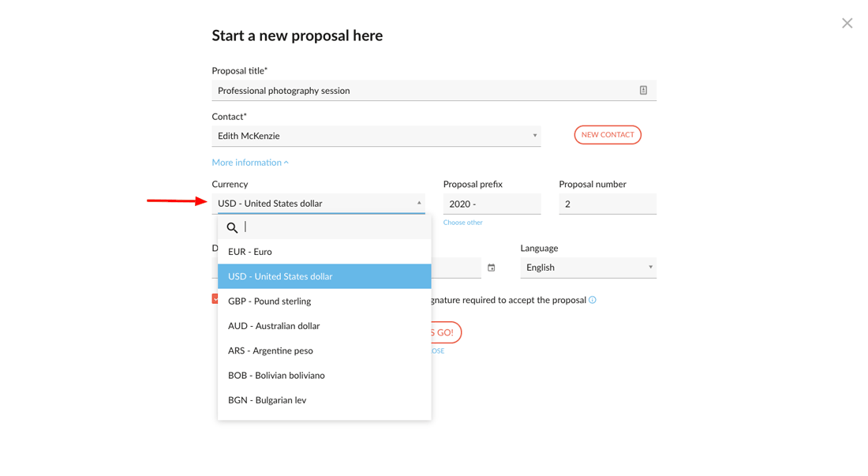This screenshot has width=868, height=476.
Task: Open the Language dropdown set to English
Action: click(x=589, y=268)
